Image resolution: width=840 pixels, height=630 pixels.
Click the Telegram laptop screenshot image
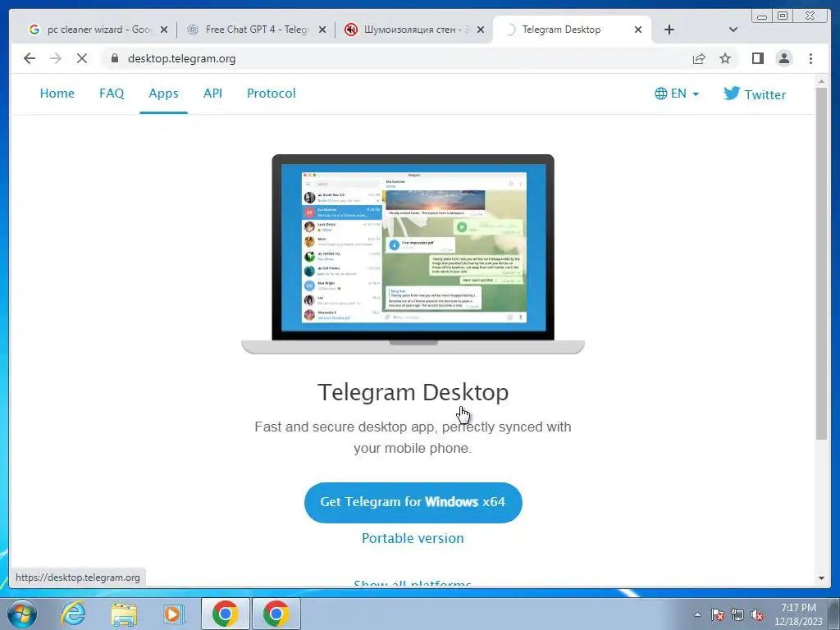(413, 254)
